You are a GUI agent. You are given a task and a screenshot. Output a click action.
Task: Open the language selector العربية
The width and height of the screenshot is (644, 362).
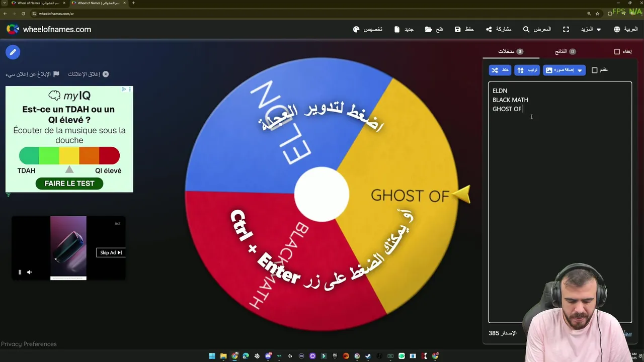click(626, 29)
